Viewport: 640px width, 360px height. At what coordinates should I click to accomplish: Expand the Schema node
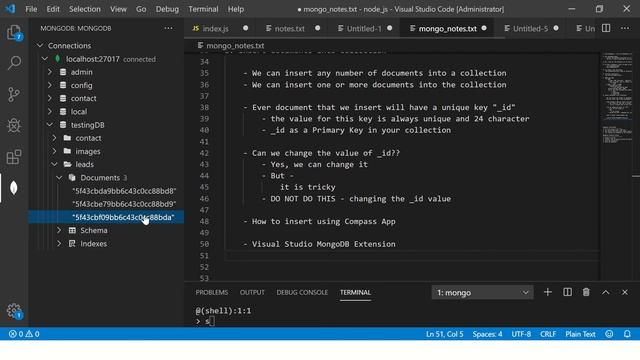coord(59,230)
